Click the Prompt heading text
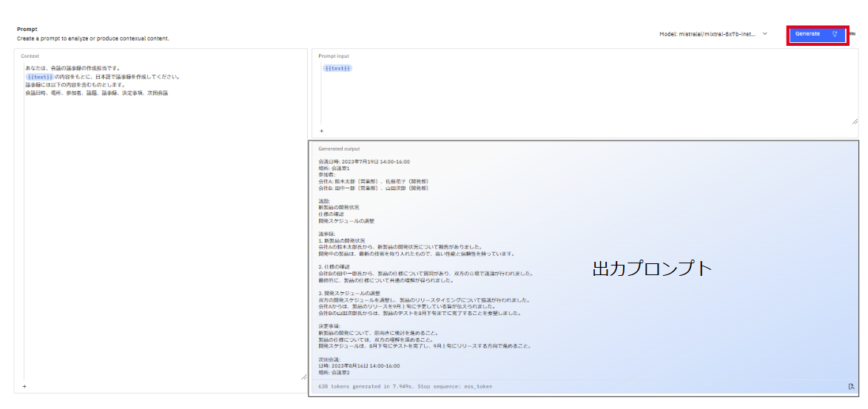 [27, 30]
